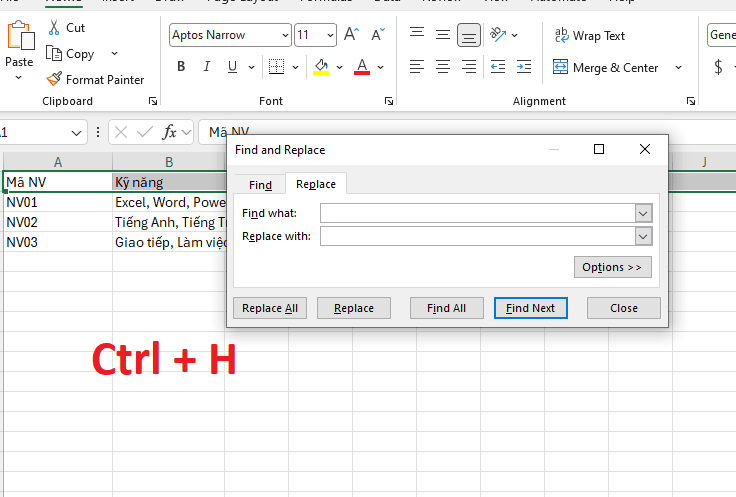The height and width of the screenshot is (497, 736).
Task: Center text horizontally
Action: click(443, 67)
